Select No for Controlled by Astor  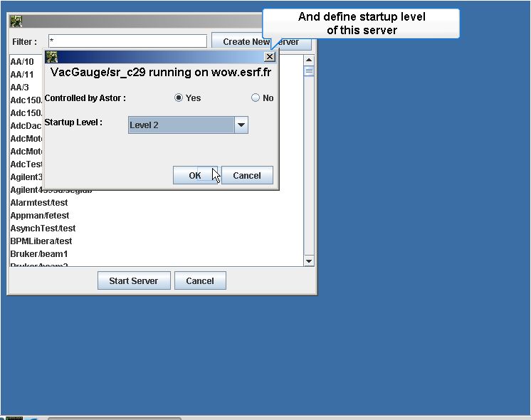point(255,98)
